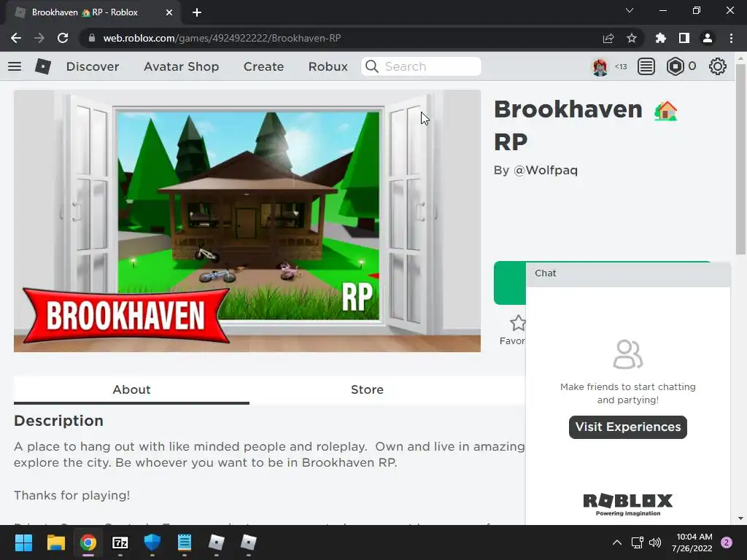The width and height of the screenshot is (747, 560).
Task: Switch to the About tab
Action: pyautogui.click(x=131, y=389)
